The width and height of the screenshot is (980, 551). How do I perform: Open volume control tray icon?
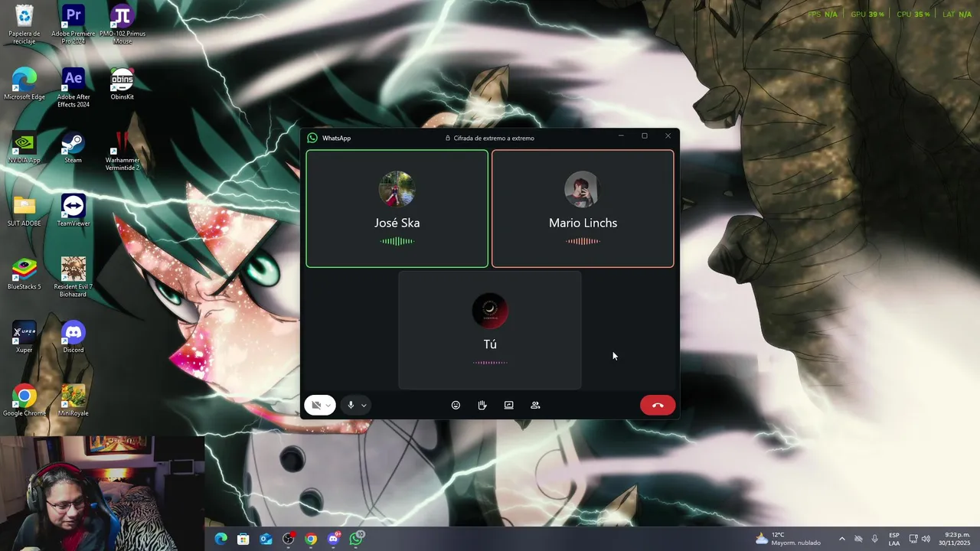pyautogui.click(x=926, y=539)
